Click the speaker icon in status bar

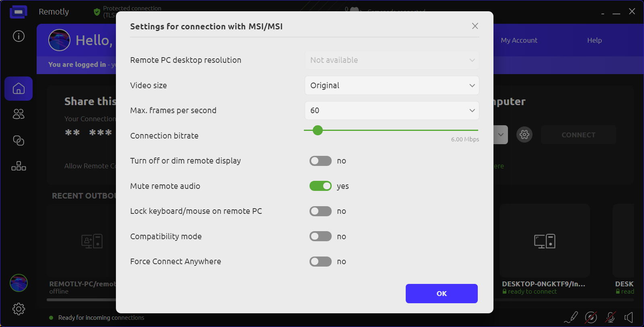(x=629, y=317)
